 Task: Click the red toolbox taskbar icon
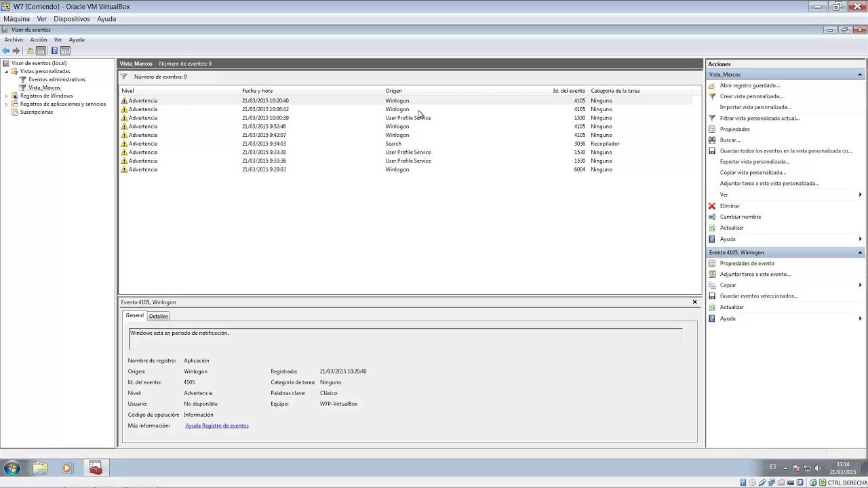pyautogui.click(x=96, y=468)
